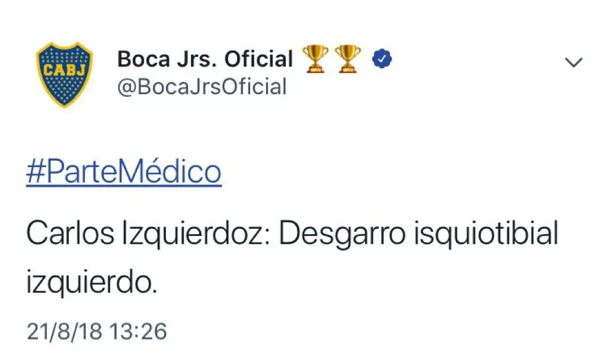Viewport: 607px width, 364px height.
Task: Click the blue verified badge
Action: [380, 59]
